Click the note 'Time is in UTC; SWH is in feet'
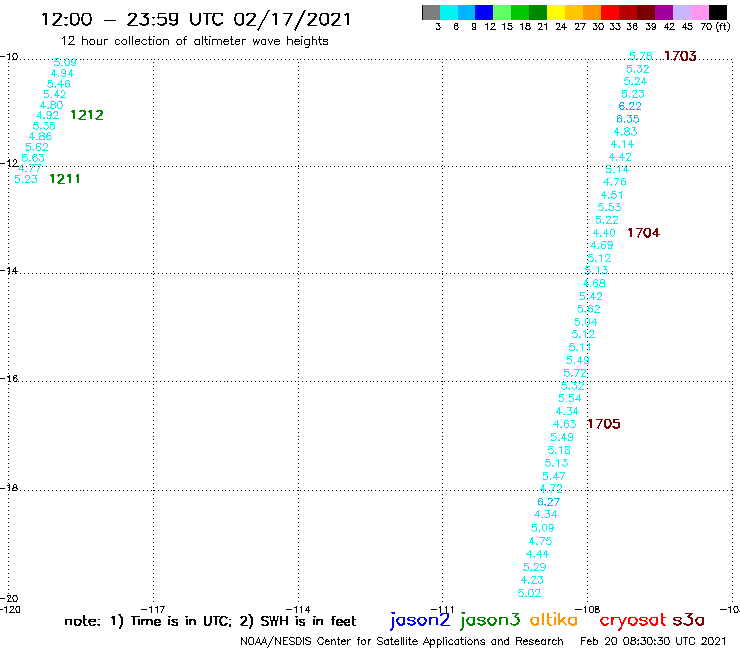Image resolution: width=740 pixels, height=650 pixels. [x=210, y=621]
